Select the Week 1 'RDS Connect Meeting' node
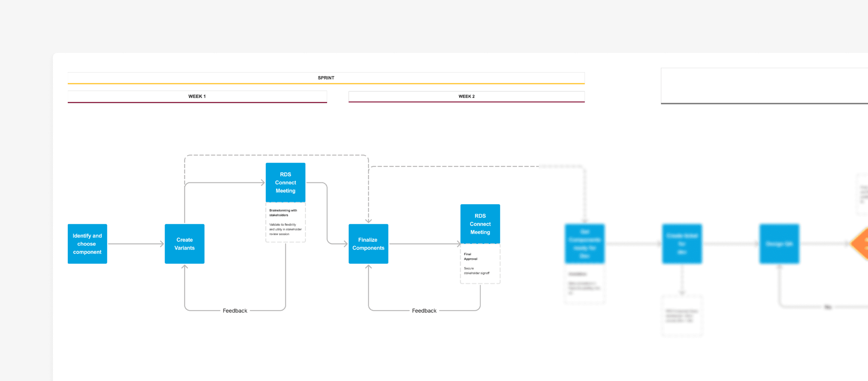Image resolution: width=868 pixels, height=381 pixels. (x=285, y=182)
